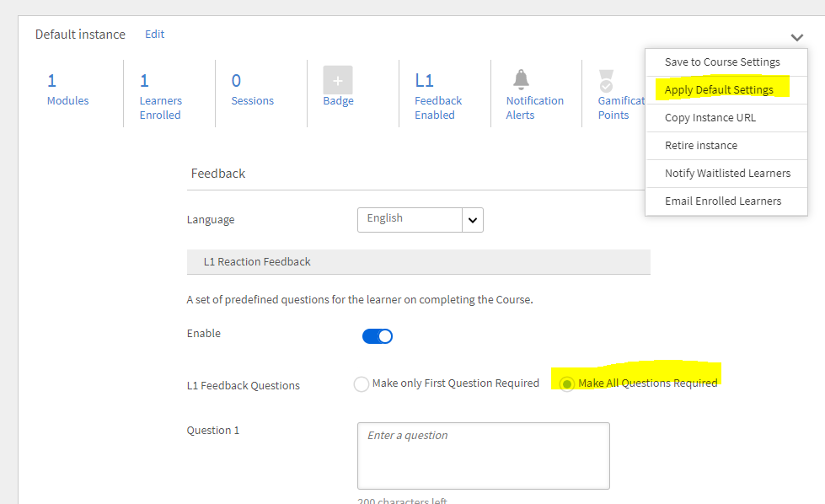Open the Learners Enrolled count tile
The width and height of the screenshot is (825, 504).
click(160, 94)
